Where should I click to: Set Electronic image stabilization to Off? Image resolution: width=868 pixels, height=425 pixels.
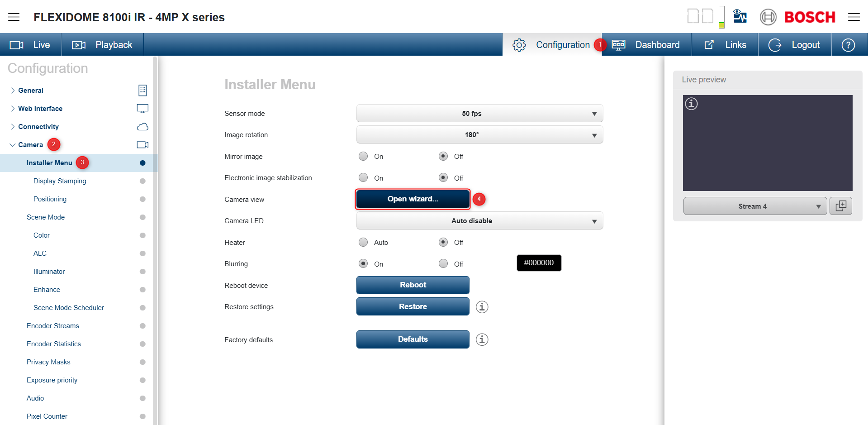click(443, 177)
